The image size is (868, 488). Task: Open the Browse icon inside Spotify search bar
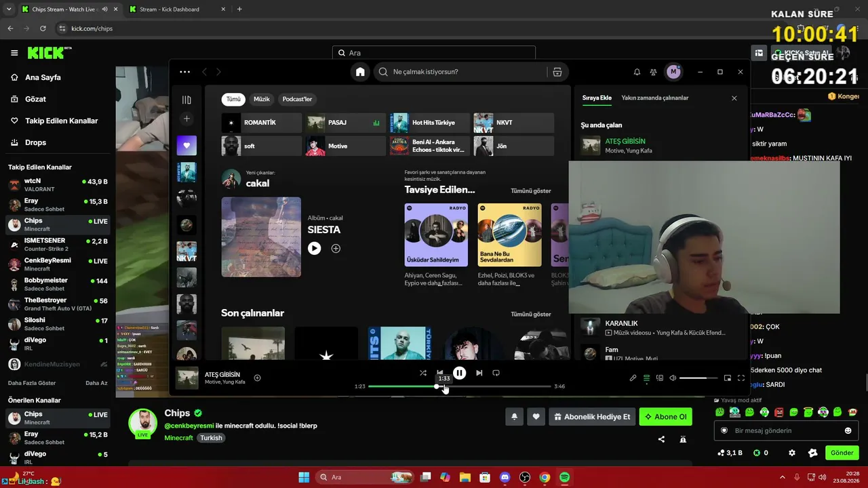557,72
